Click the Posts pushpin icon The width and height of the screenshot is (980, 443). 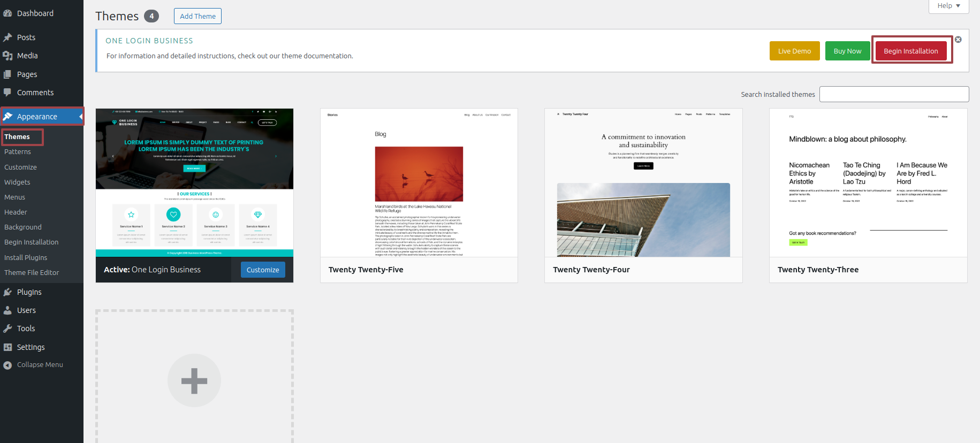click(7, 37)
